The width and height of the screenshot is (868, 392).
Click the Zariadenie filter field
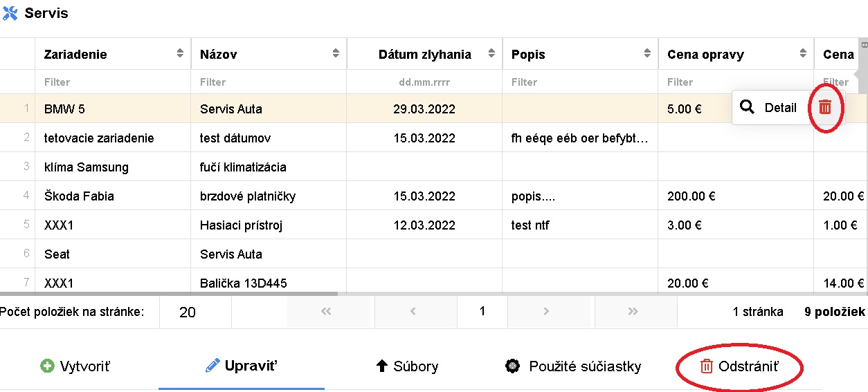pos(112,82)
